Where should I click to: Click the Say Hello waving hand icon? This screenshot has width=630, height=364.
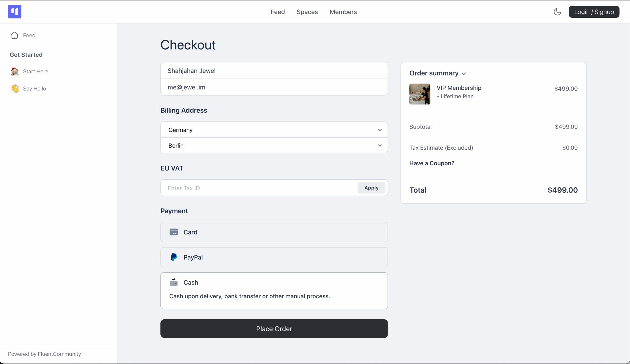coord(15,89)
